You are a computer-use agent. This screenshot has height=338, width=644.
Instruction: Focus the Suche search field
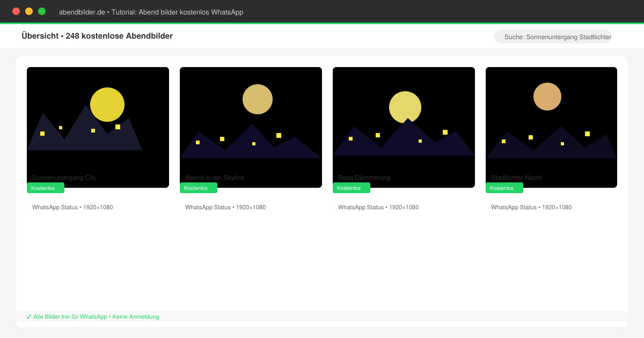tap(553, 36)
